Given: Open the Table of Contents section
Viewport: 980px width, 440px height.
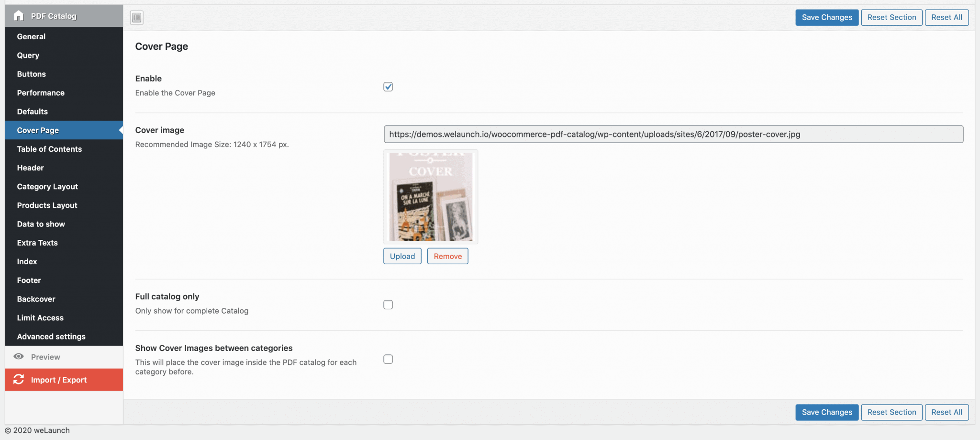Looking at the screenshot, I should tap(49, 149).
